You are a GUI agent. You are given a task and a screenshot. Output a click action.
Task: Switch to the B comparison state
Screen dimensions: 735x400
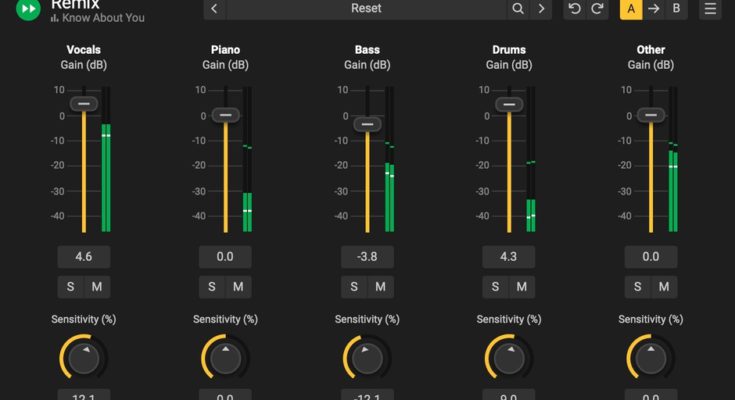point(677,9)
